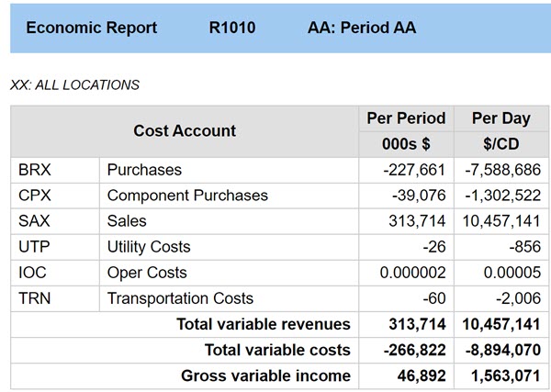Image resolution: width=551 pixels, height=392 pixels.
Task: Select the '000s $' unit subheader
Action: pyautogui.click(x=406, y=144)
